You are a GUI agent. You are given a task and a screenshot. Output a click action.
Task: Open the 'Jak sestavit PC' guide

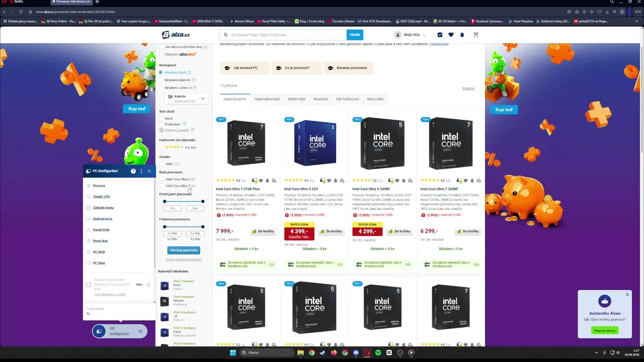(246, 68)
